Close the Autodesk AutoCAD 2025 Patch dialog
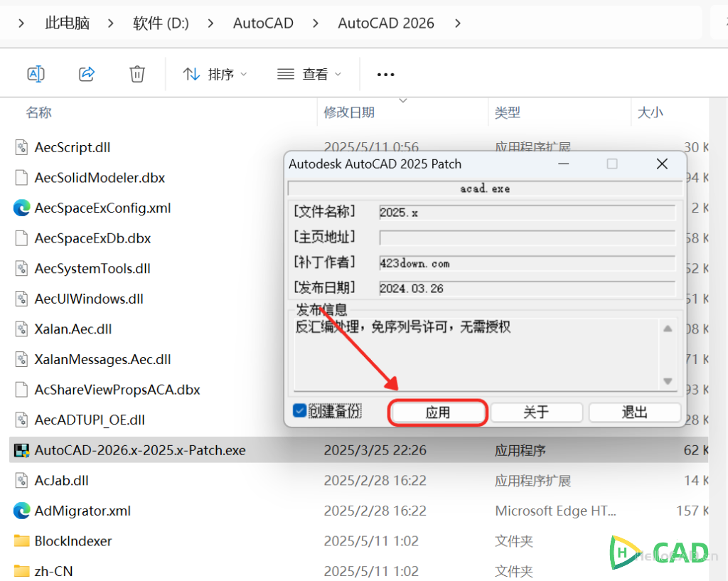728x581 pixels. click(662, 164)
